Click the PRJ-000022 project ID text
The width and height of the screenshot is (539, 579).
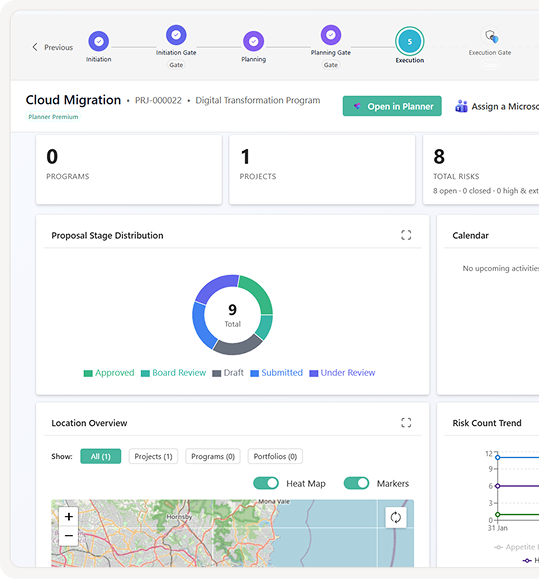[x=158, y=100]
